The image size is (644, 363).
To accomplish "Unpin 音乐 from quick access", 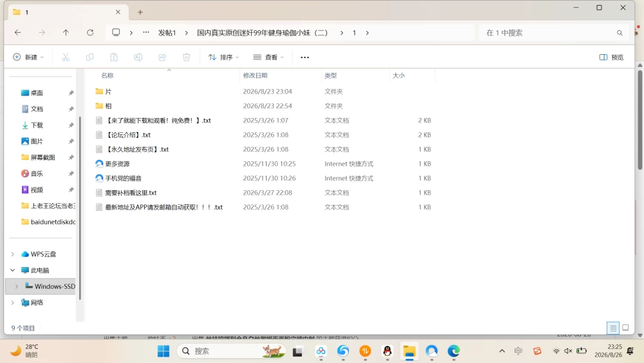I will pyautogui.click(x=71, y=173).
